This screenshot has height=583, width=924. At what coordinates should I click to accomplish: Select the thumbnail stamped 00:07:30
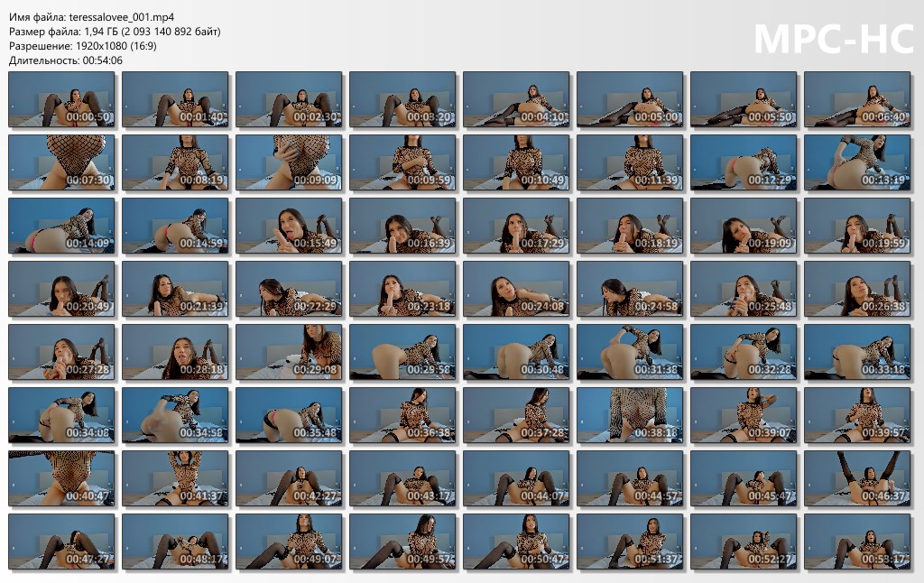(61, 162)
